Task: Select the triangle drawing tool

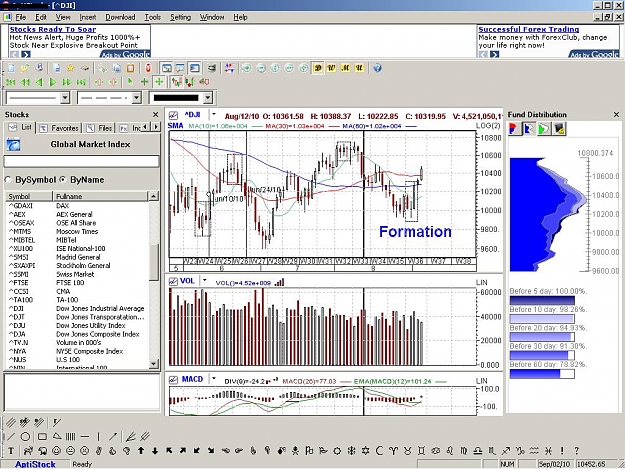Action: coord(57,437)
